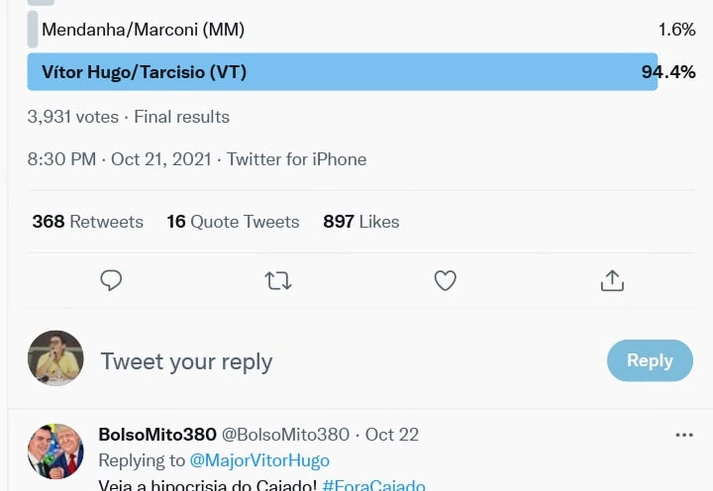Click the Vítor Hugo/Tarcisio poll result bar
Screen dimensions: 713x491
342,72
